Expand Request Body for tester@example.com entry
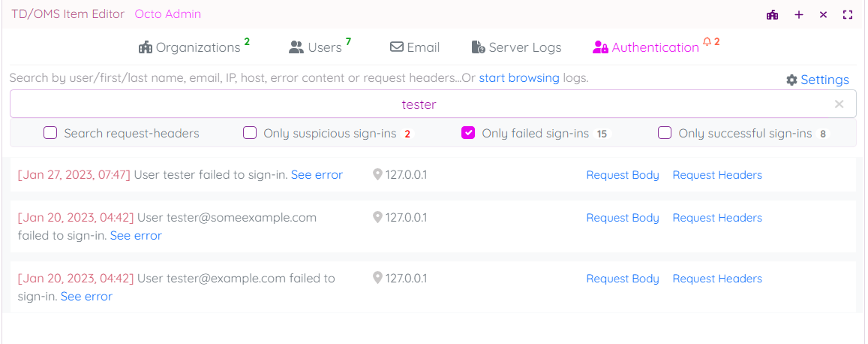Screen dimensions: 868x344 click(x=623, y=279)
